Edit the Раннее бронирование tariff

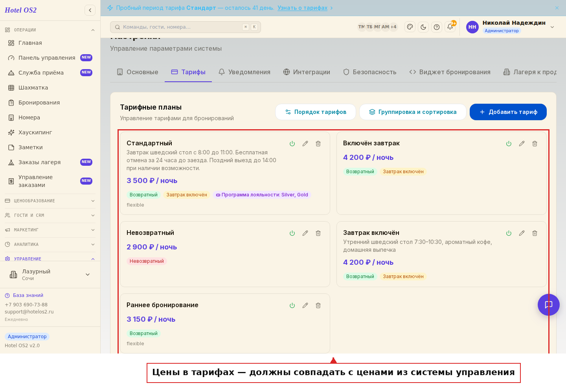pos(305,306)
